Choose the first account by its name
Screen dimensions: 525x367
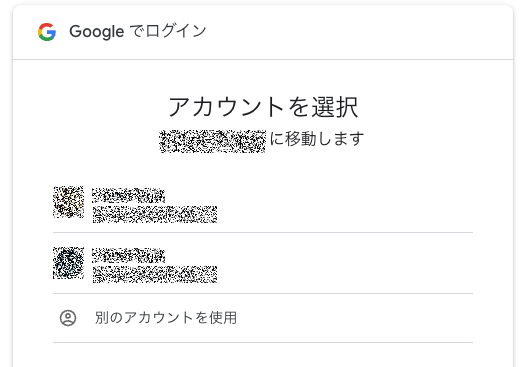tap(129, 195)
